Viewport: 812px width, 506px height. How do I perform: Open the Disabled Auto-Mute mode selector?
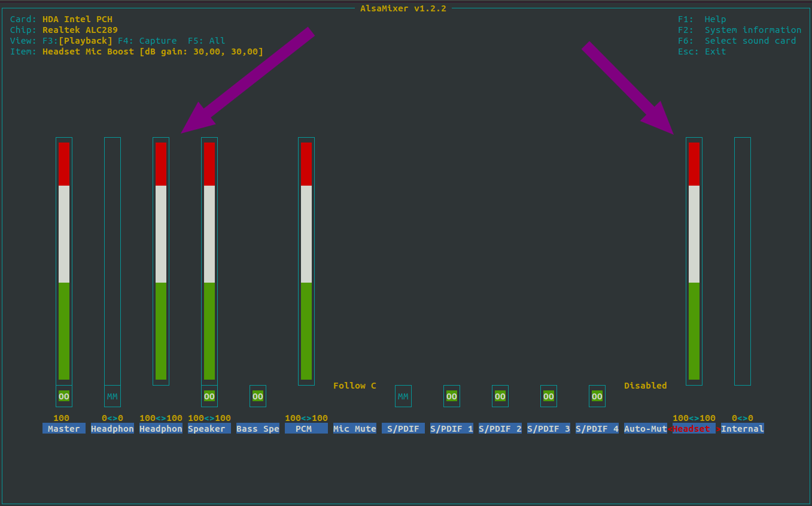[646, 385]
